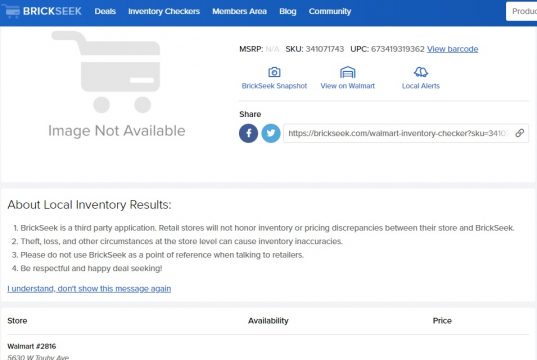537x360 pixels.
Task: Dismiss message via "I understand" link
Action: pyautogui.click(x=89, y=289)
